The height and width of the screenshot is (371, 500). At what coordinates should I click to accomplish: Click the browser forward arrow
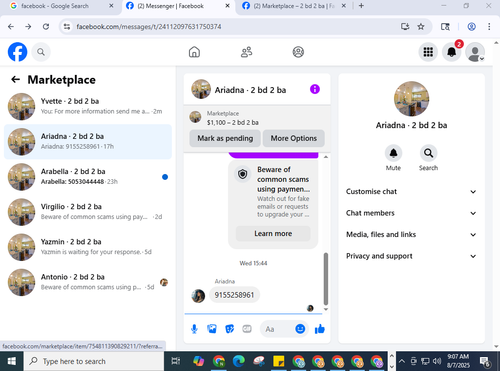pyautogui.click(x=28, y=27)
